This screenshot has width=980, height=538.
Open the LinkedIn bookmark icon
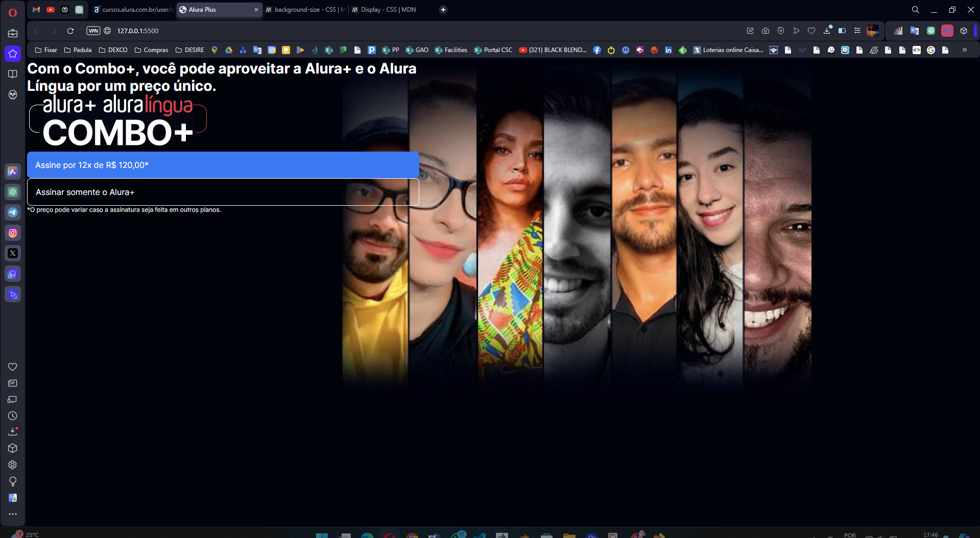[x=668, y=50]
